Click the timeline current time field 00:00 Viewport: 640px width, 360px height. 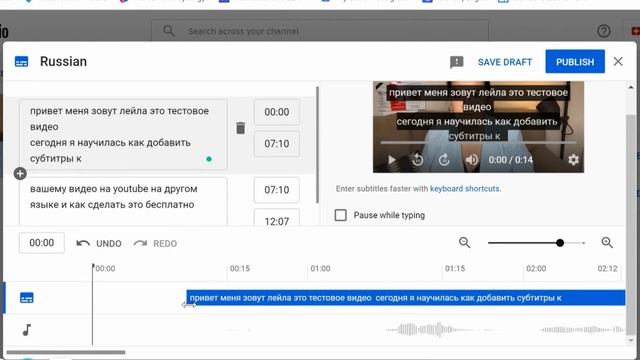click(x=42, y=243)
